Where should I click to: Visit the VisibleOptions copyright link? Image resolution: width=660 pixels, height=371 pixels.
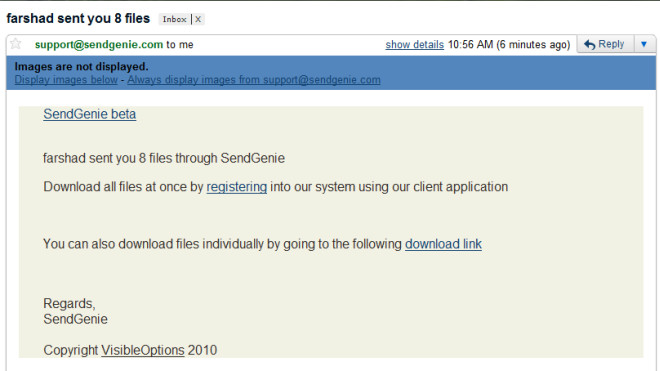[x=143, y=350]
